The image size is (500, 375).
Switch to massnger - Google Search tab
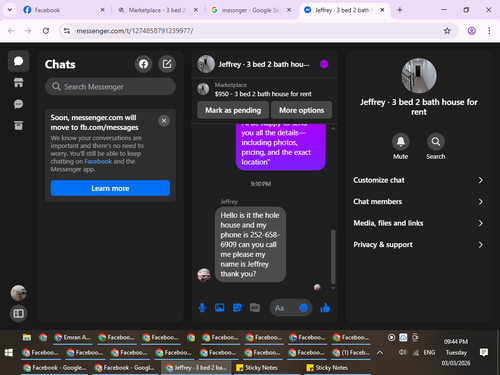[251, 10]
